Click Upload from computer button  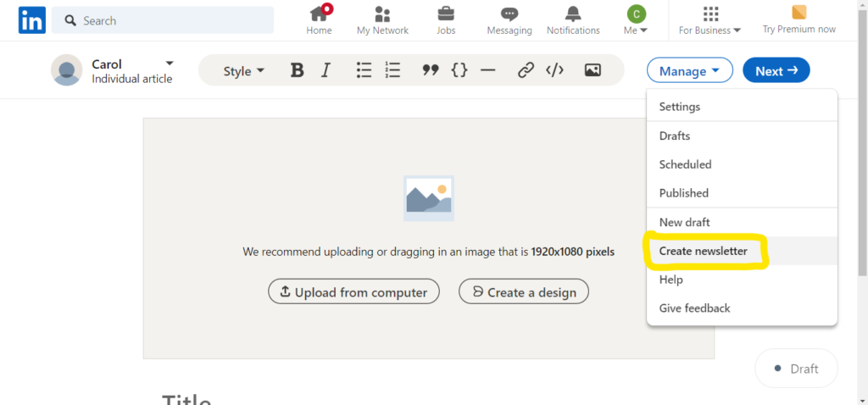point(353,292)
